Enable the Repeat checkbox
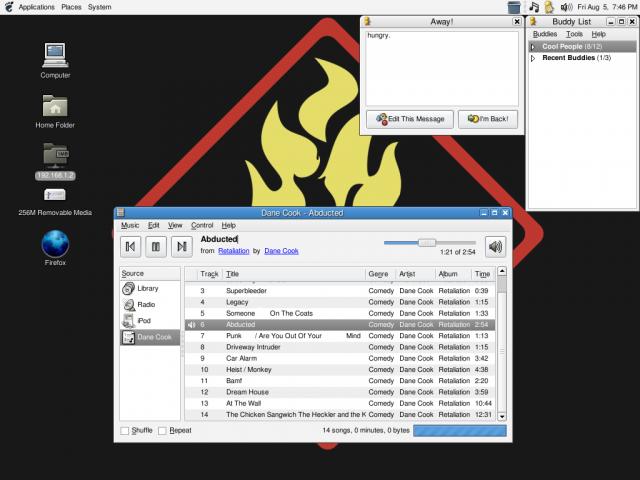The height and width of the screenshot is (480, 640). [x=162, y=431]
